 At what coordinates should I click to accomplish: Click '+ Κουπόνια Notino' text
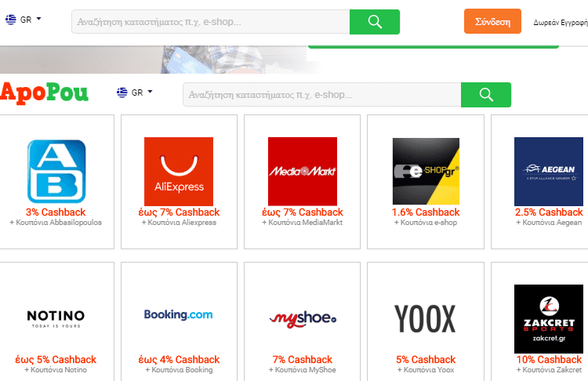pos(56,370)
